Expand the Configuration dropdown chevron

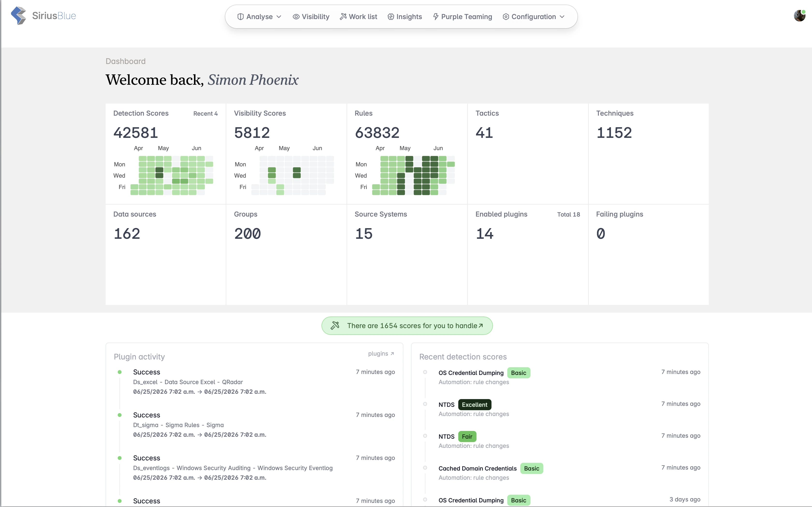(562, 17)
